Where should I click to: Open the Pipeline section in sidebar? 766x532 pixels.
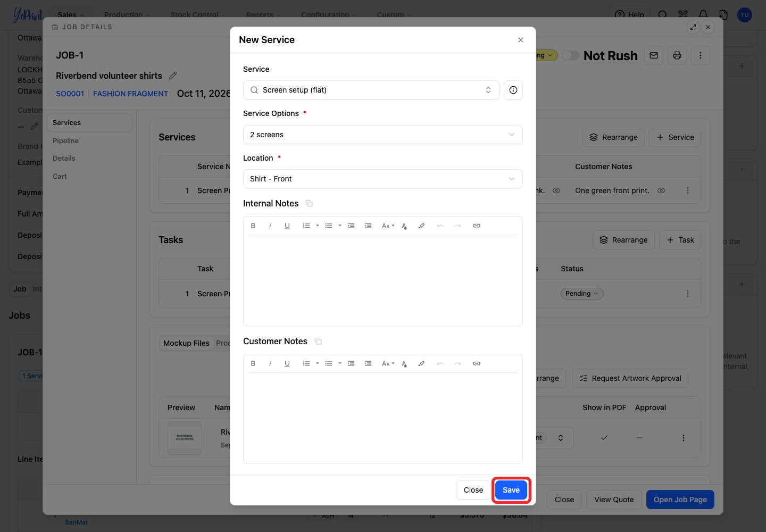point(65,140)
